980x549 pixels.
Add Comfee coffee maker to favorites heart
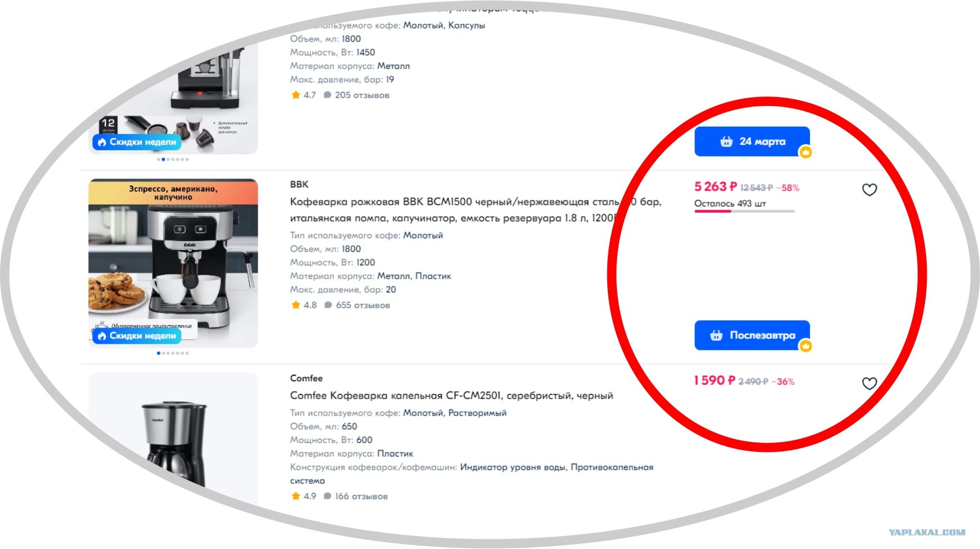tap(869, 384)
